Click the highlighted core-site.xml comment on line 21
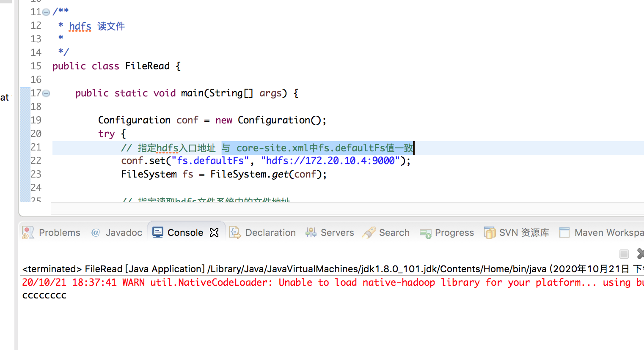This screenshot has width=644, height=350. point(317,148)
